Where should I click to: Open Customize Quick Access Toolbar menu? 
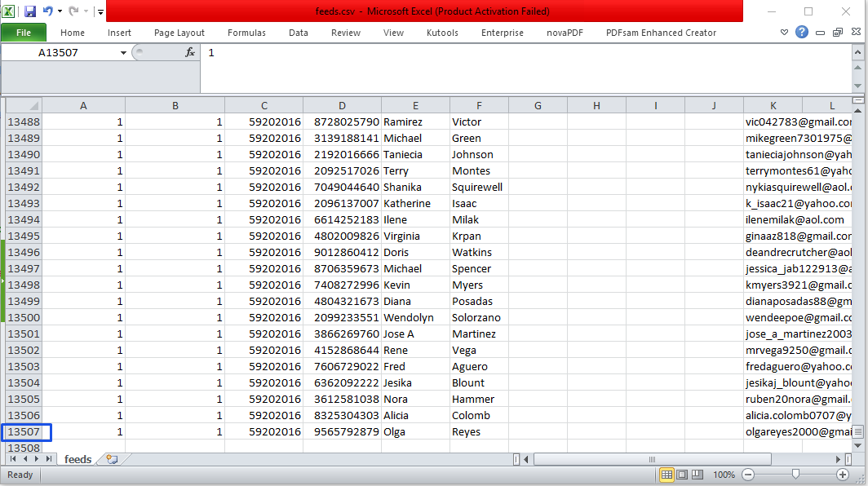click(100, 11)
